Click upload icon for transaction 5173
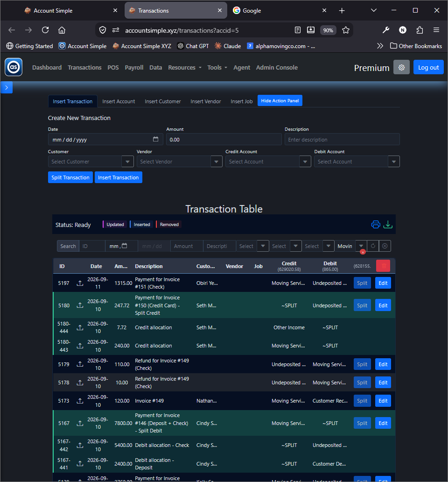 pyautogui.click(x=80, y=401)
